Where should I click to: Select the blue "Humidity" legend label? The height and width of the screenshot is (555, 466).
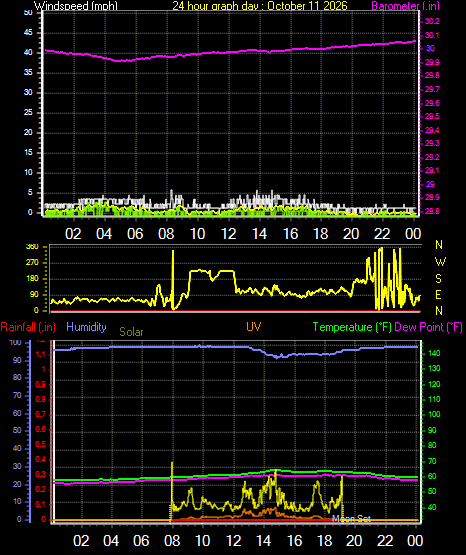pyautogui.click(x=86, y=327)
